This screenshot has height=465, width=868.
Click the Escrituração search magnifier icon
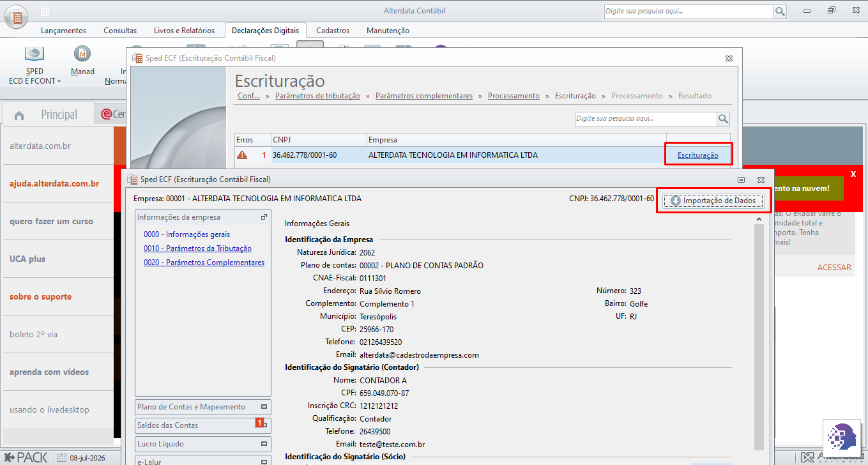pos(723,119)
